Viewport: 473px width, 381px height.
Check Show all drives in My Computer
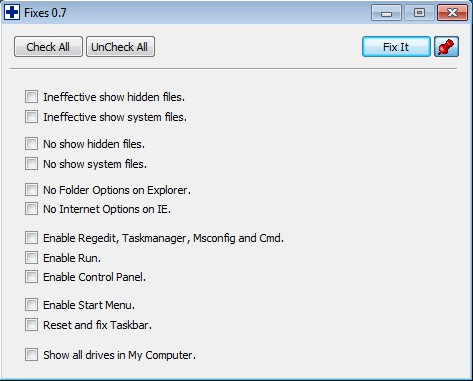31,355
